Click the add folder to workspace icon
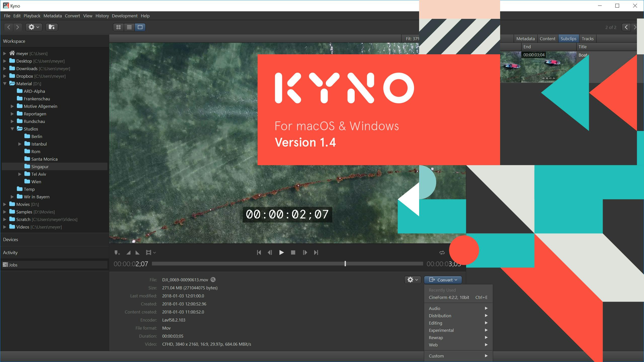Image resolution: width=644 pixels, height=362 pixels. [52, 27]
